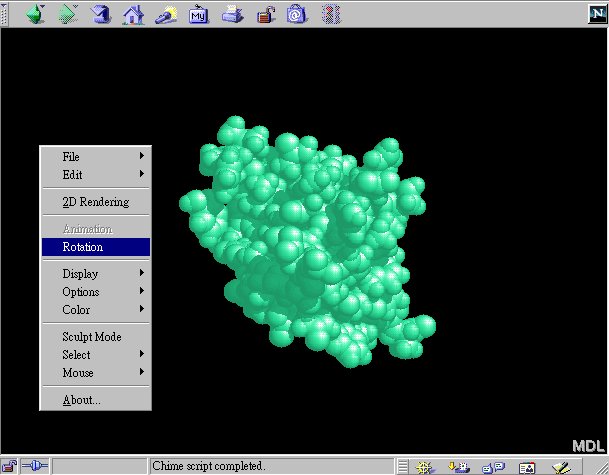
Task: Expand the Display submenu
Action: click(x=96, y=274)
